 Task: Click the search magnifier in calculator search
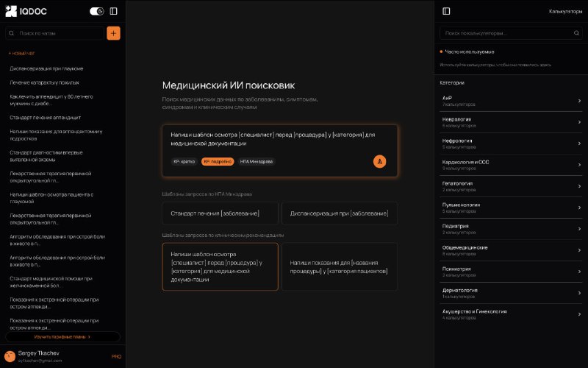coord(446,33)
